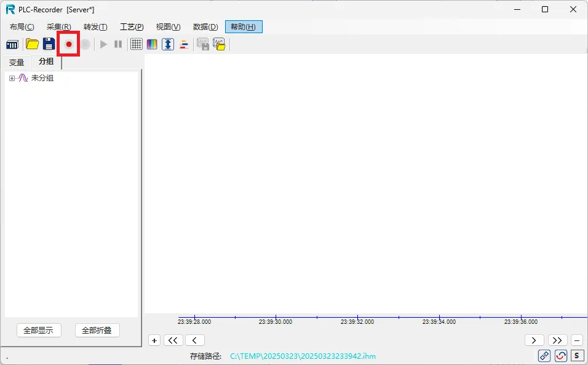This screenshot has height=365, width=588.
Task: Open the color spectrum settings icon
Action: coord(152,44)
